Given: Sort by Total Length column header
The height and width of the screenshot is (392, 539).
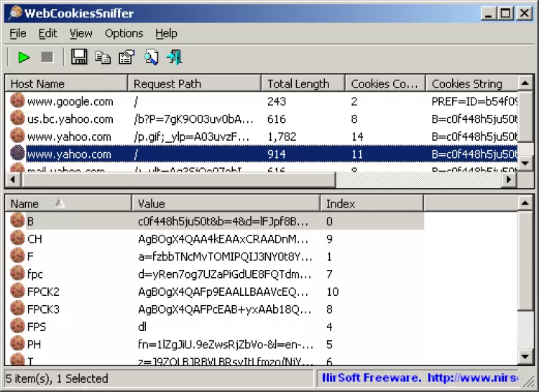Looking at the screenshot, I should (x=303, y=84).
